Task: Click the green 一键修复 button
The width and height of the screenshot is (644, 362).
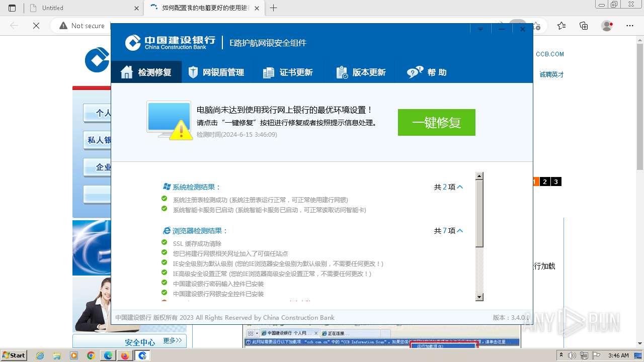Action: tap(437, 122)
